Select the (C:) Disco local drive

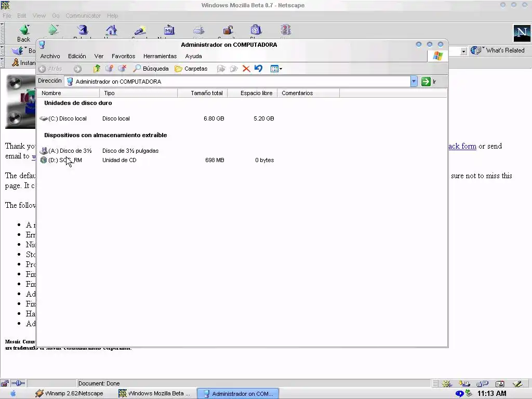click(x=63, y=118)
